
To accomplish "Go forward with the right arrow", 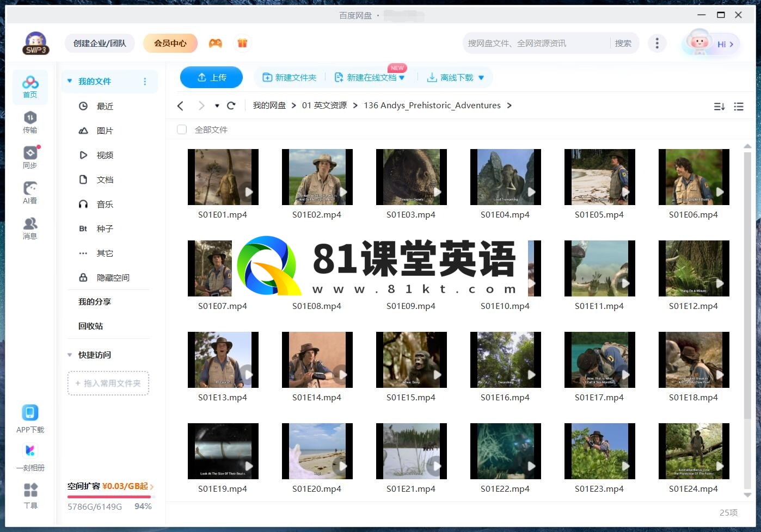I will click(201, 106).
